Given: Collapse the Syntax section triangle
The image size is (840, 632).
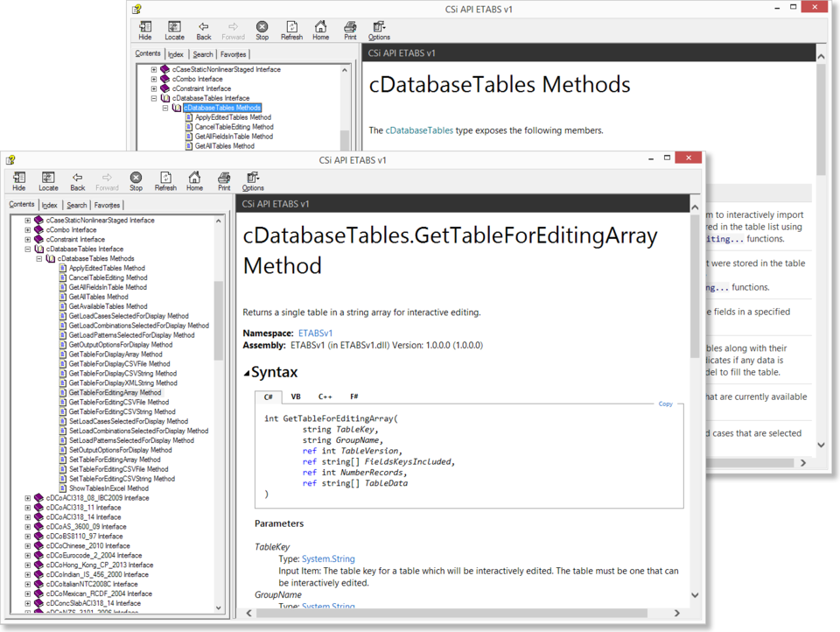Looking at the screenshot, I should tap(247, 373).
